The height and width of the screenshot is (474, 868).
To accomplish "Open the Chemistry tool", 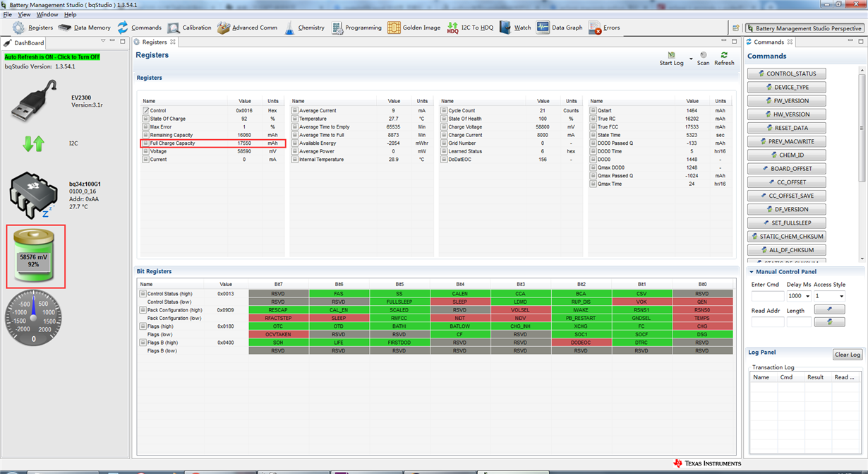I will click(304, 28).
